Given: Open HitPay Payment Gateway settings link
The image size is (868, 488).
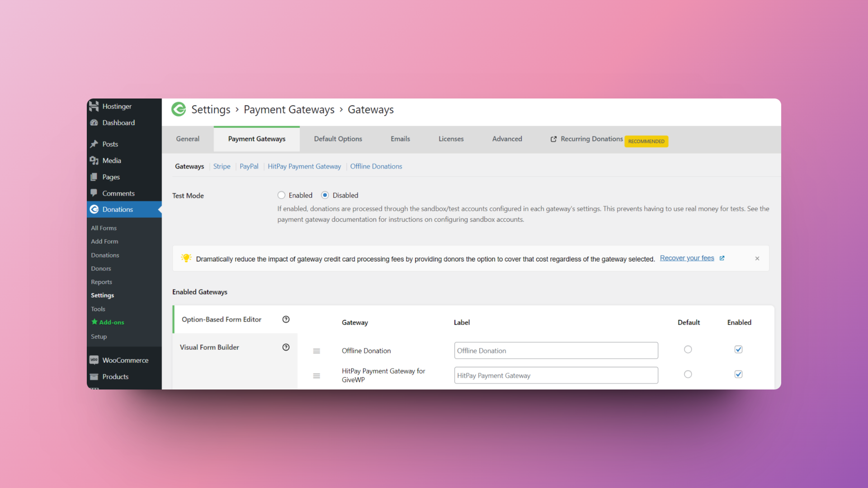Looking at the screenshot, I should tap(304, 166).
